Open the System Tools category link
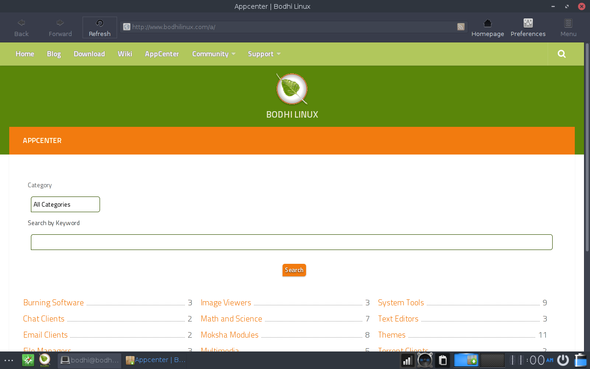 (x=401, y=302)
